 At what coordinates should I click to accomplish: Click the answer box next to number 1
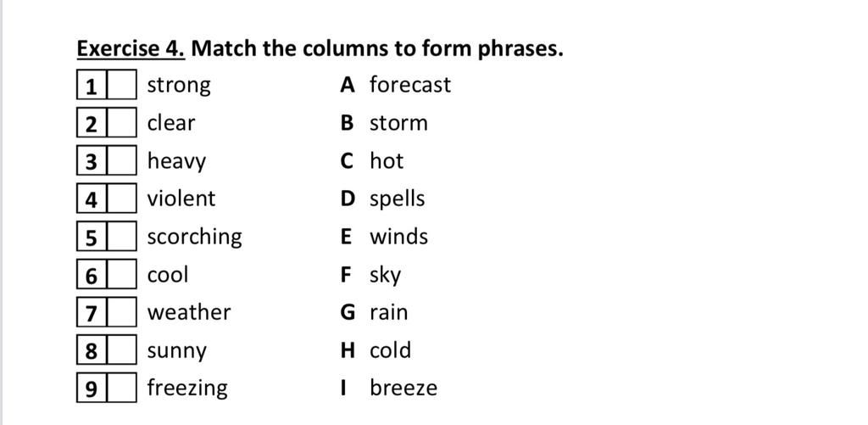pyautogui.click(x=121, y=85)
